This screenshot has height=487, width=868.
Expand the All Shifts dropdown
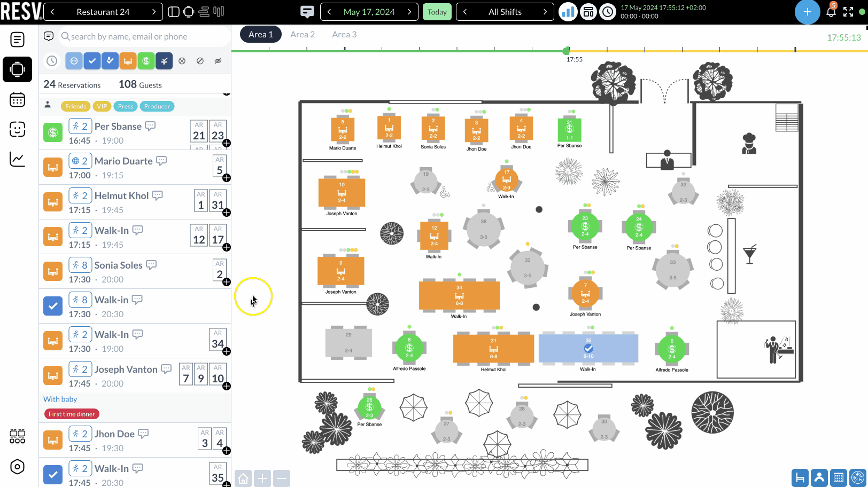(505, 11)
